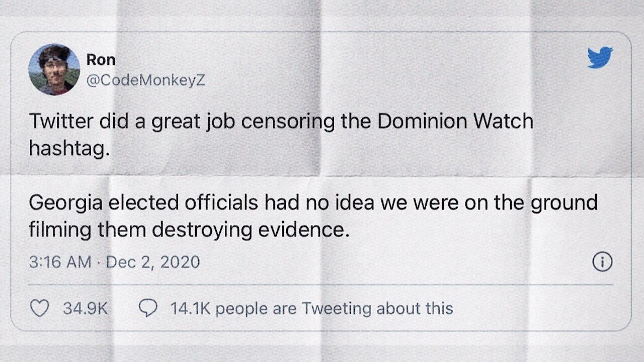Click the "Georgia elected officials" text

pos(142,203)
